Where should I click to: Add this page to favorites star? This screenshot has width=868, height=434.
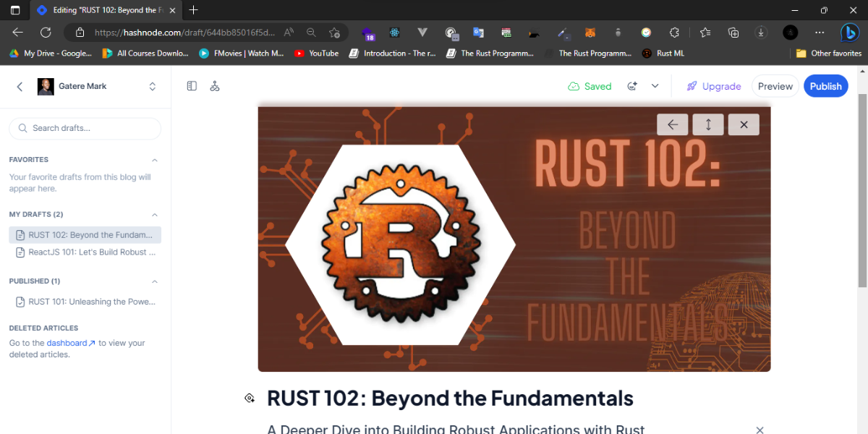pos(334,33)
